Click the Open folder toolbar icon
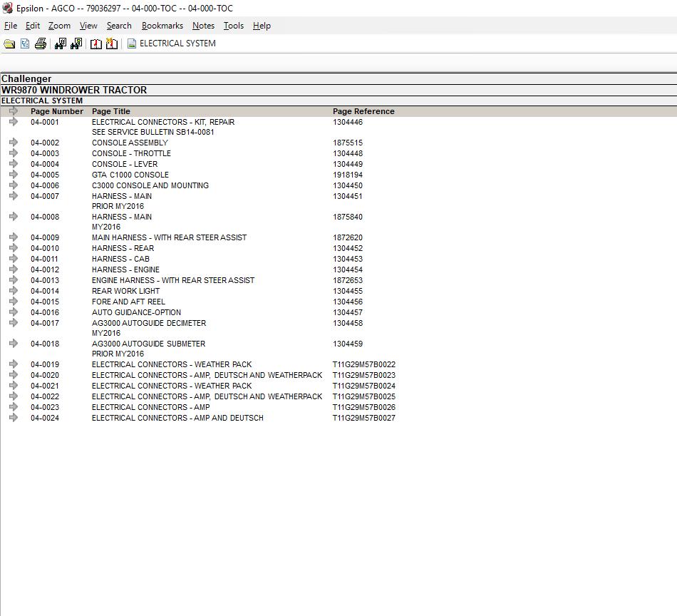Image resolution: width=677 pixels, height=616 pixels. point(9,43)
